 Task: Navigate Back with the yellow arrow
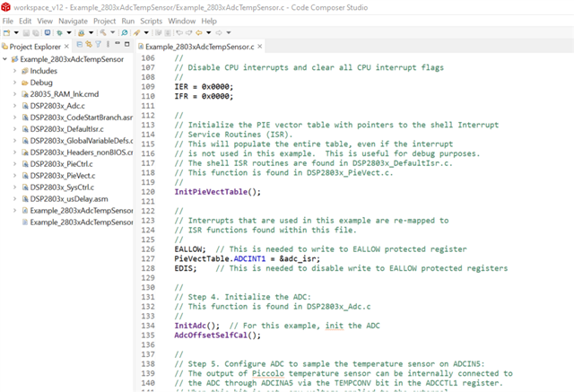[x=199, y=32]
